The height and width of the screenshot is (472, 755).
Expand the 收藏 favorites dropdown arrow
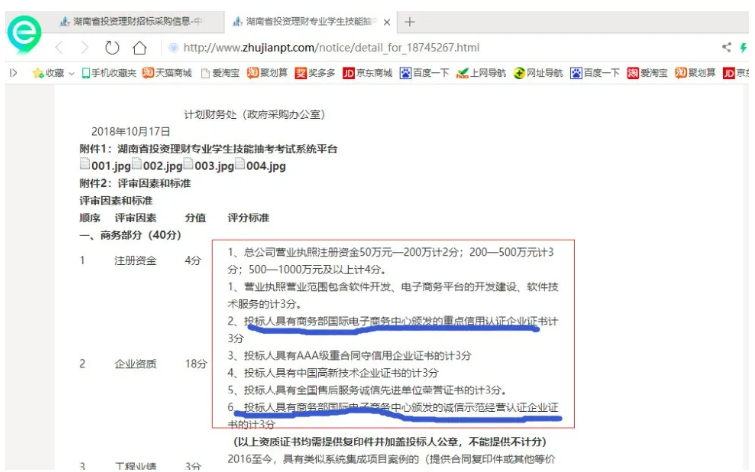click(71, 73)
